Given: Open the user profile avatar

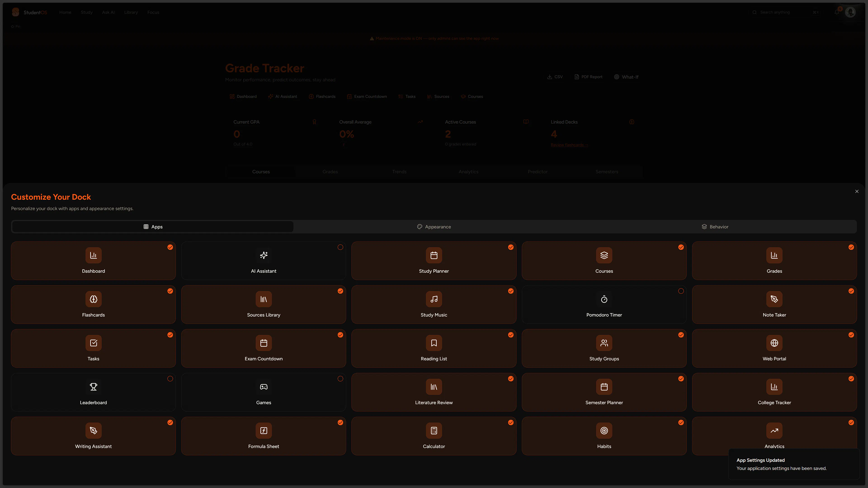Looking at the screenshot, I should pos(850,12).
